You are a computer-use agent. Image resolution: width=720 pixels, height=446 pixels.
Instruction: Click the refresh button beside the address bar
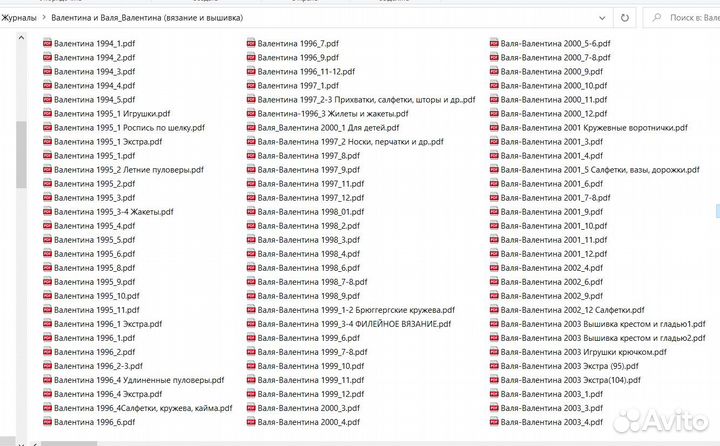point(625,17)
